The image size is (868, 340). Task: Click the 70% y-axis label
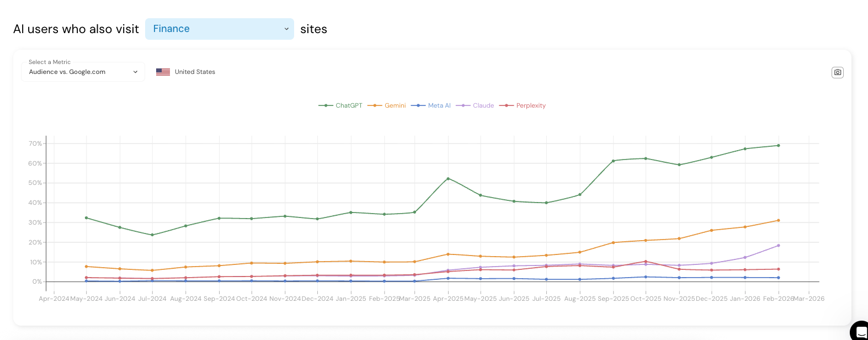coord(35,144)
